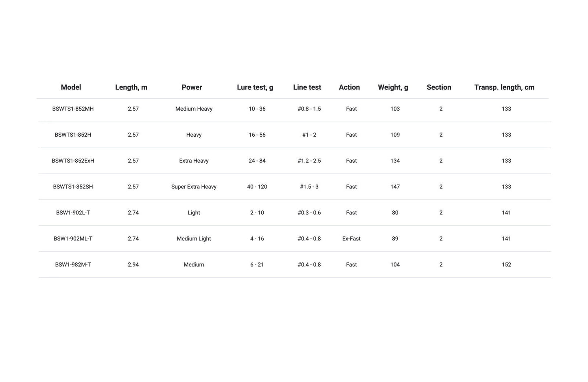This screenshot has width=588, height=382.
Task: Click the BSW1-902ML-T model name
Action: tap(73, 239)
